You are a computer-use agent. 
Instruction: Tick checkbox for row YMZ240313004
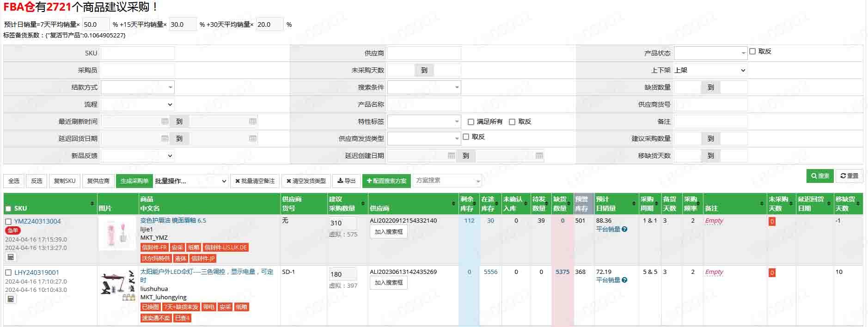point(8,222)
